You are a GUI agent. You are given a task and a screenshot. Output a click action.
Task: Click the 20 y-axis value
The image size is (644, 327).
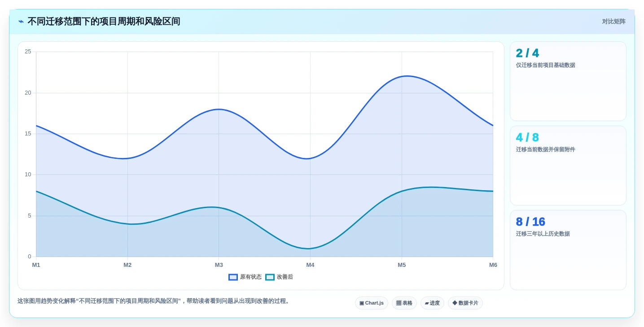pos(28,93)
